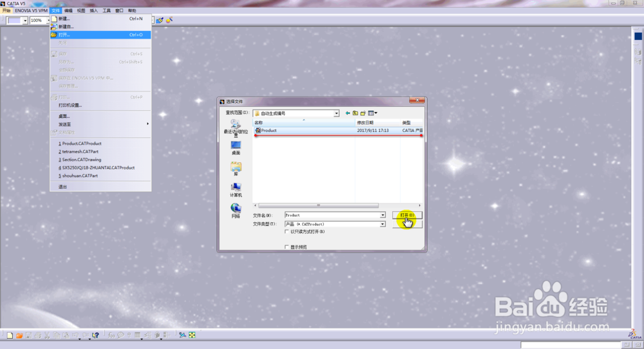The height and width of the screenshot is (349, 644).
Task: Click the What's This help icon
Action: (96, 335)
